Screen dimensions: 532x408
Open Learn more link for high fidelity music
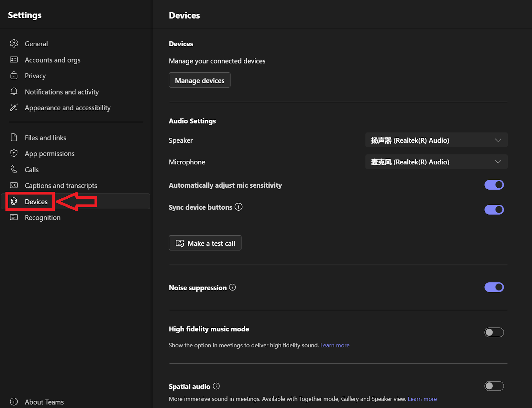pyautogui.click(x=335, y=345)
